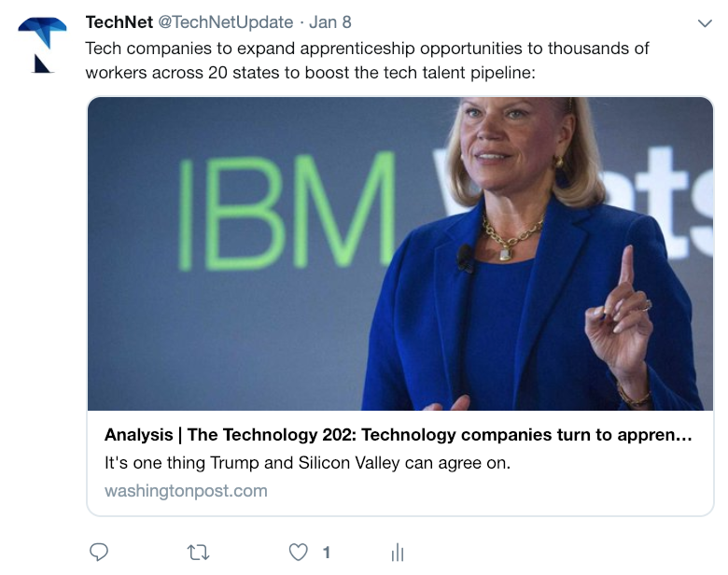The height and width of the screenshot is (575, 728).
Task: Open the IBM article preview image
Action: [400, 254]
